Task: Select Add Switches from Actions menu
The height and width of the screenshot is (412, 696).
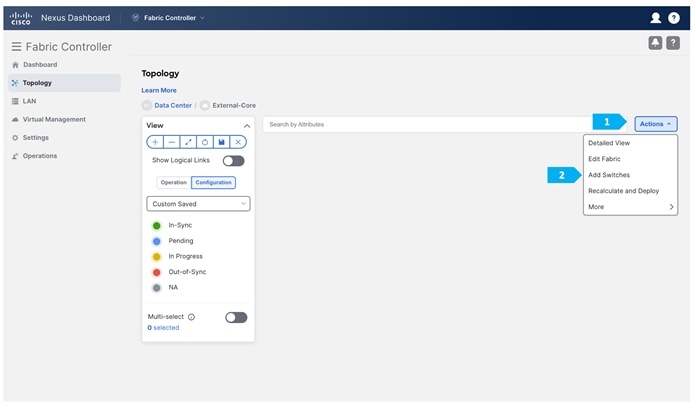Action: click(609, 175)
